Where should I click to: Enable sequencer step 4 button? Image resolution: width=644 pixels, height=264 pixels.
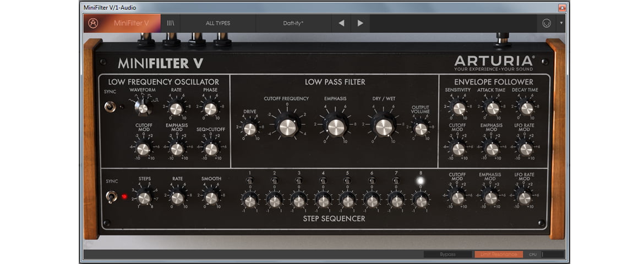(x=323, y=180)
